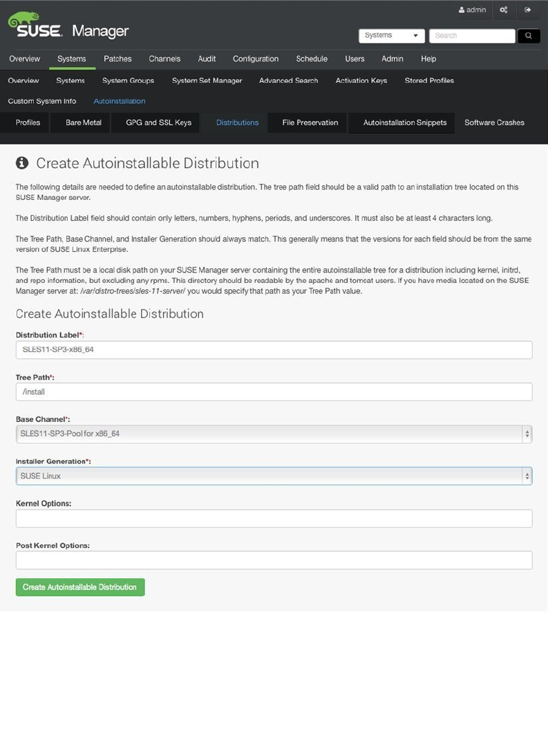
Task: Open the Configuration menu
Action: [x=256, y=59]
